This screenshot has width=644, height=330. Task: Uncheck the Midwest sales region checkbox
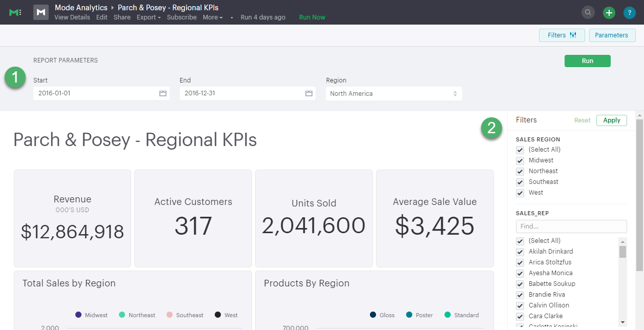(520, 161)
